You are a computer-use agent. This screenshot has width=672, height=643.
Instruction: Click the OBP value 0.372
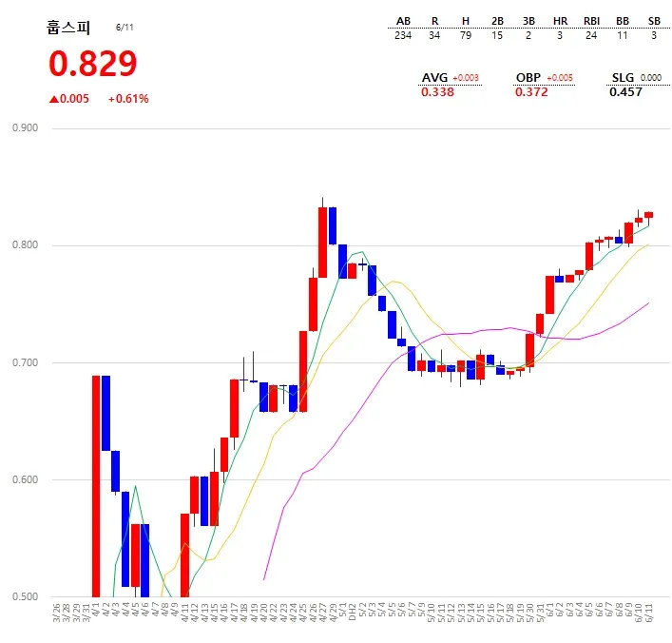pos(531,92)
